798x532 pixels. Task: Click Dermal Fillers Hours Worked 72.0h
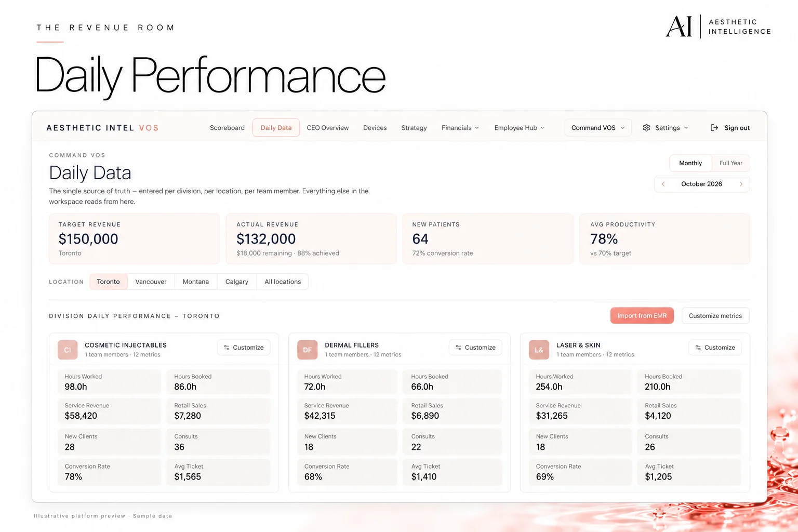(x=347, y=382)
